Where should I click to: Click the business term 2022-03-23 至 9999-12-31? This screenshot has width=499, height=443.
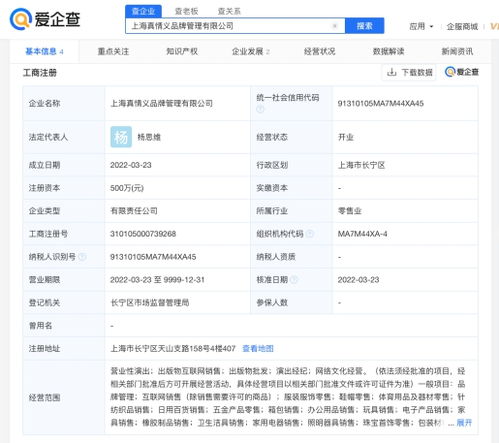(157, 280)
